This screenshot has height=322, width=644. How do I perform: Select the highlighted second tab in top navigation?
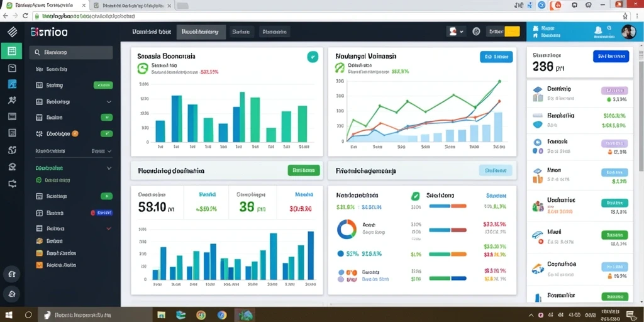pos(201,31)
